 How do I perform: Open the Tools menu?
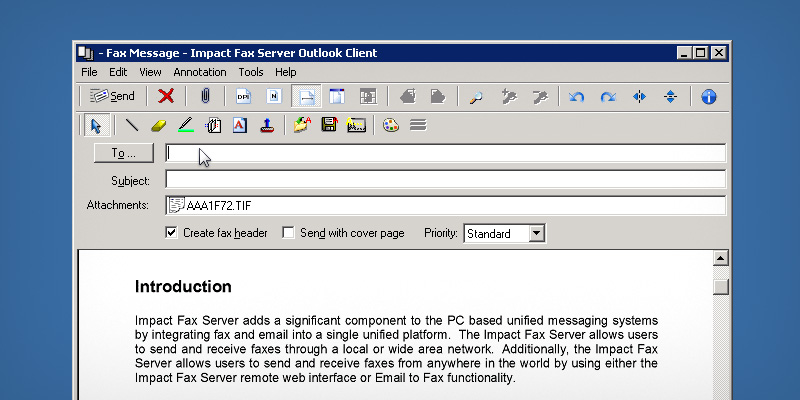click(x=251, y=72)
